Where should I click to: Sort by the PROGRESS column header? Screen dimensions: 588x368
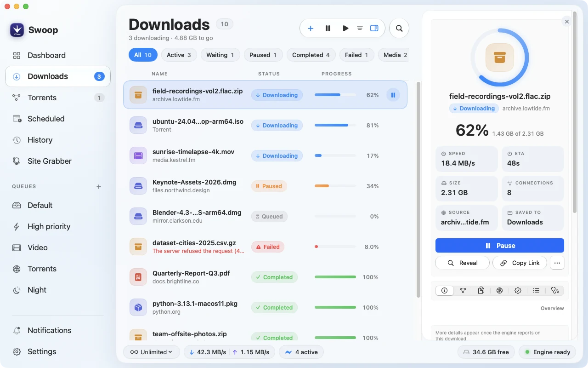tap(336, 74)
